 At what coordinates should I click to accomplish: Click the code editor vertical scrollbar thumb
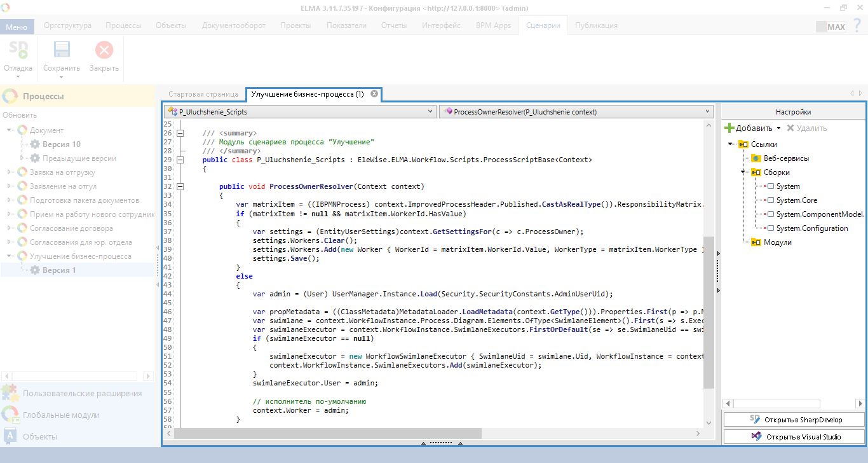click(x=709, y=312)
